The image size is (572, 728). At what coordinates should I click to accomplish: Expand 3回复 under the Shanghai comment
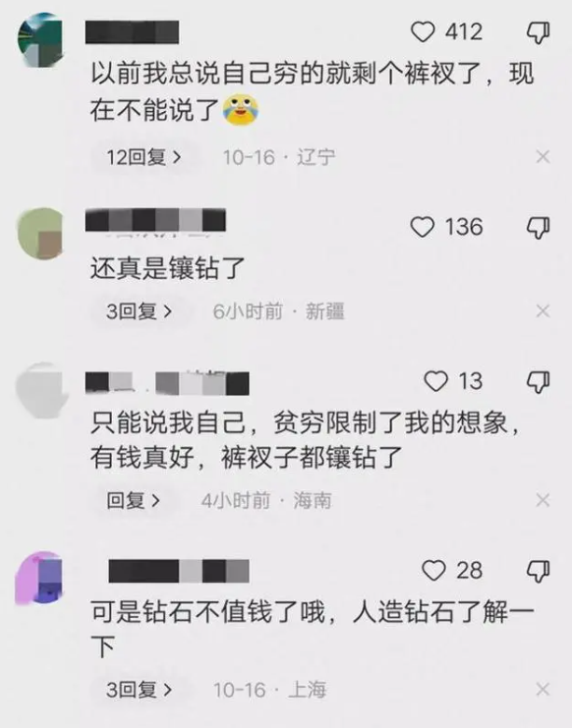(139, 690)
